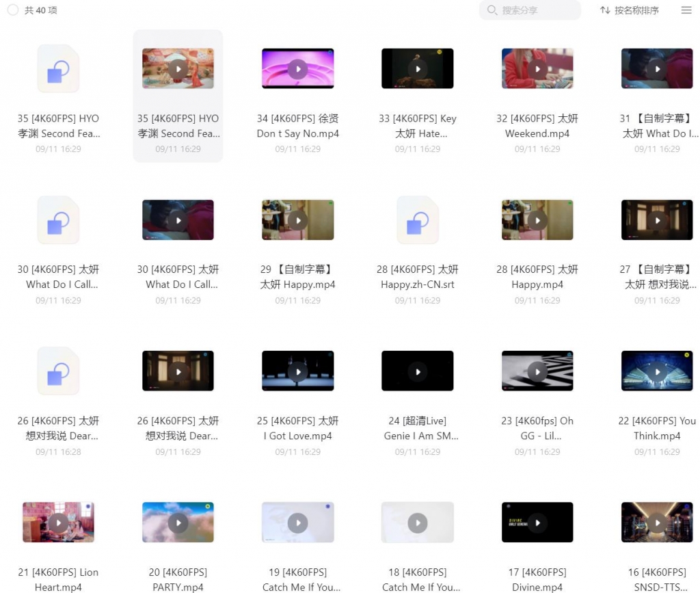Play the 20 PARTY.mp4 thumbnail

tap(178, 523)
